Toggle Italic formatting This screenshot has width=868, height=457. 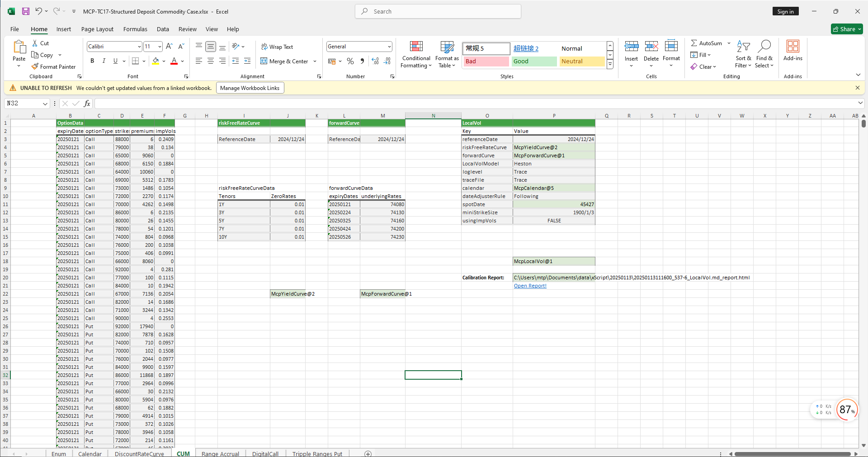point(104,61)
